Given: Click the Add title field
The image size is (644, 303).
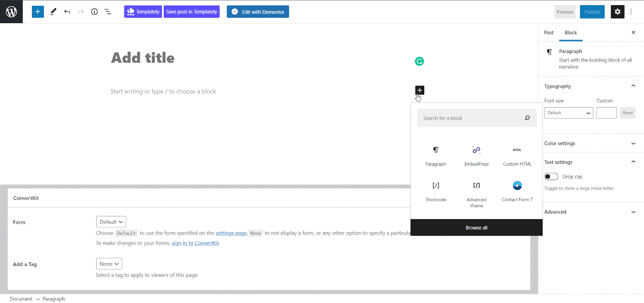Looking at the screenshot, I should click(x=143, y=58).
